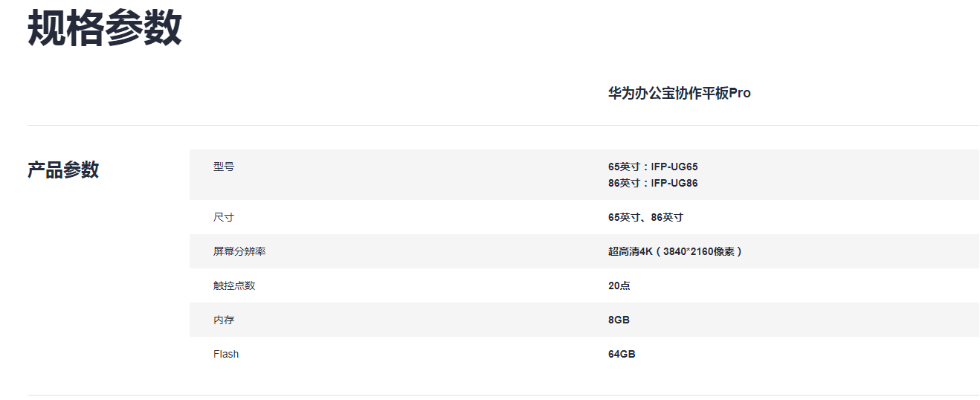This screenshot has width=980, height=400.
Task: Select the 触控点数 row label
Action: pos(234,286)
